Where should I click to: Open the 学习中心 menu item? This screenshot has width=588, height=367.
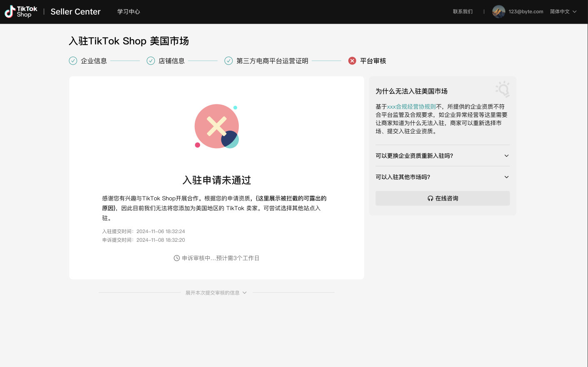point(129,12)
